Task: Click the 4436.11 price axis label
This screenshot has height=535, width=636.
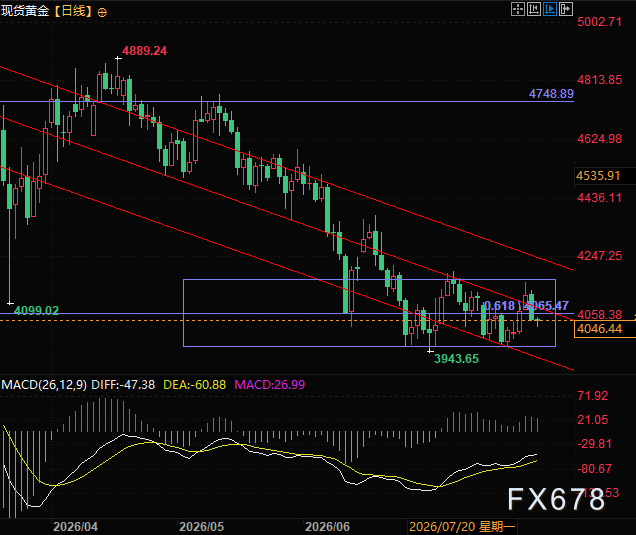Action: (x=599, y=198)
